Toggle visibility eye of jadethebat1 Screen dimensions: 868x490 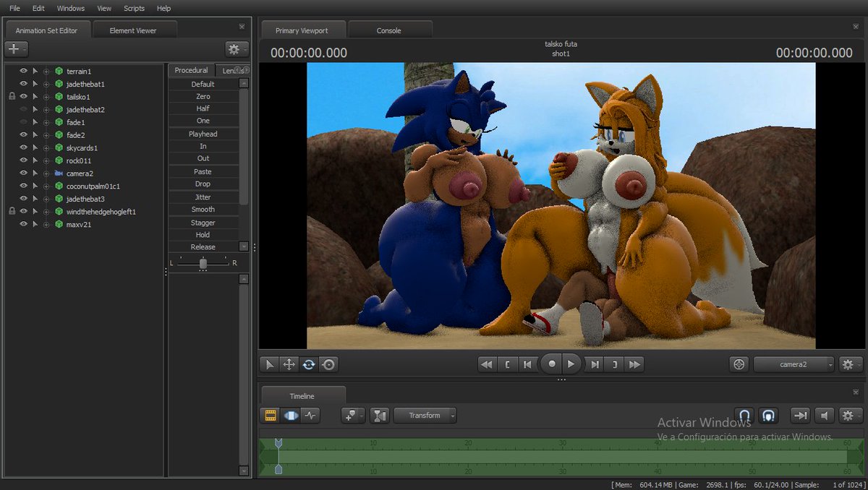pos(23,84)
